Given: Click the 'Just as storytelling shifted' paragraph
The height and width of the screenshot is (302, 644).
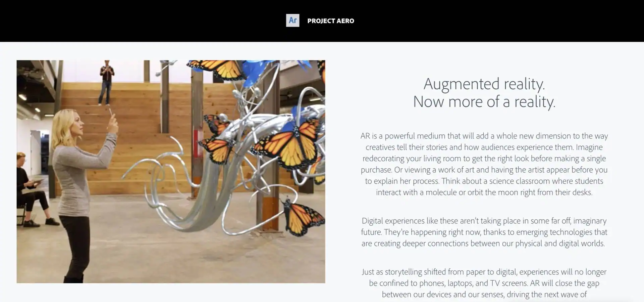Looking at the screenshot, I should [x=484, y=283].
